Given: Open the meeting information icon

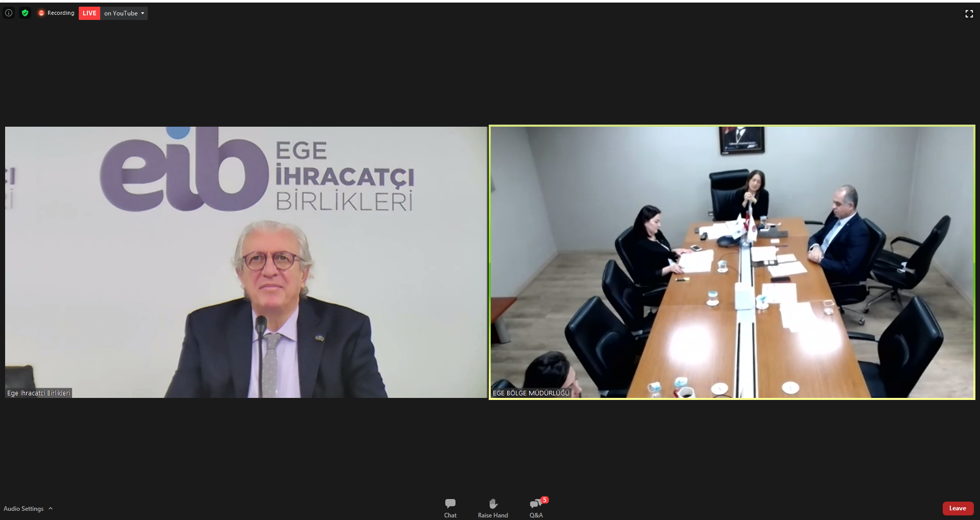Looking at the screenshot, I should 9,13.
